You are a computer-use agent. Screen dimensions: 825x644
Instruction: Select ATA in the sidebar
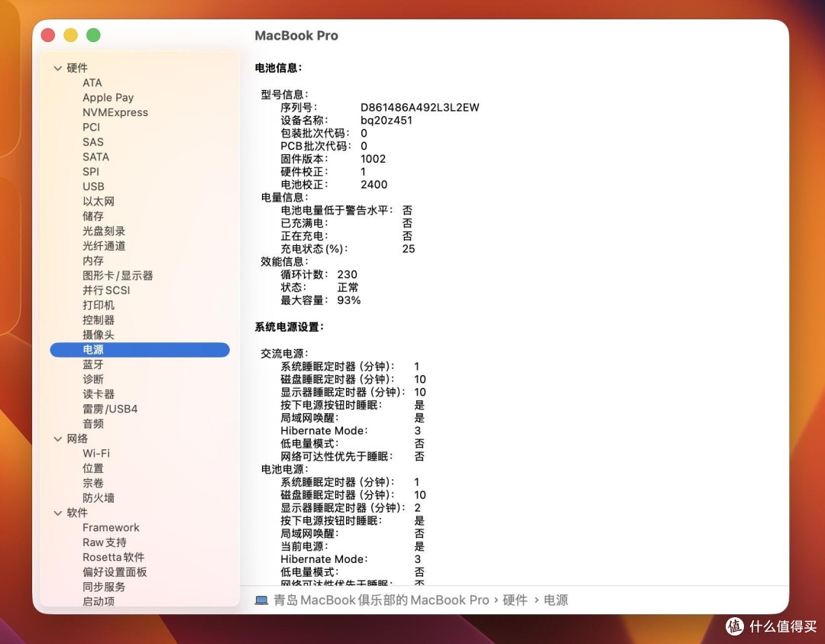92,83
